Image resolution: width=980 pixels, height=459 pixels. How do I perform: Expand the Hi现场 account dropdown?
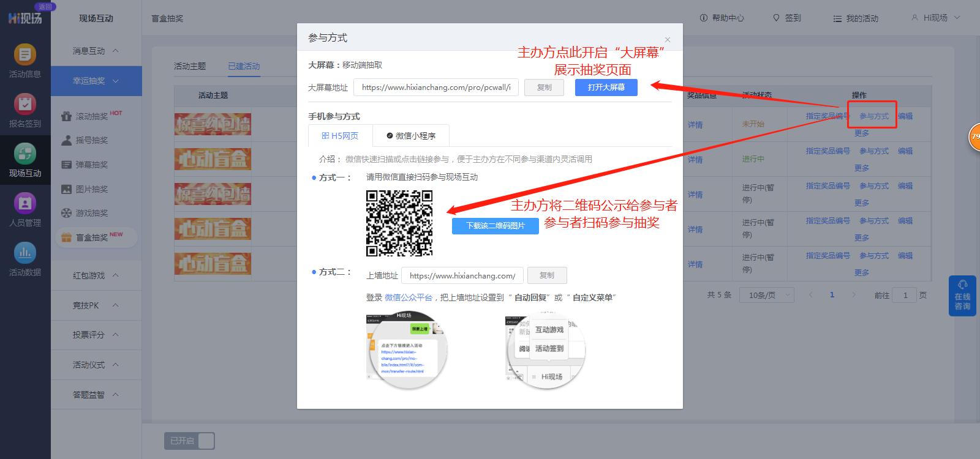point(936,18)
